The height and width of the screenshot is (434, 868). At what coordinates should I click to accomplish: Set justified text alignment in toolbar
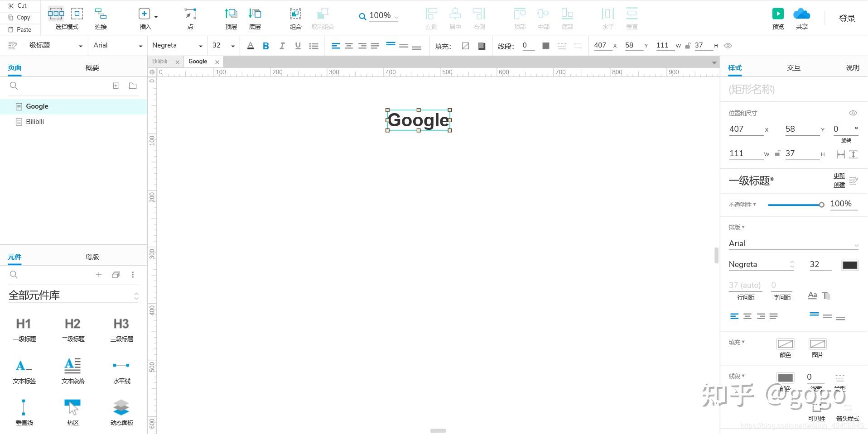tap(375, 46)
